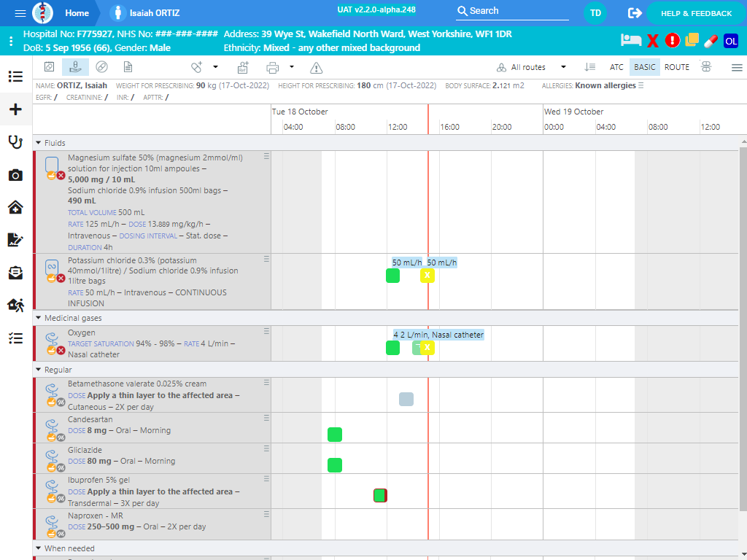The height and width of the screenshot is (560, 747).
Task: Click grey Betamethasone scheduled marker
Action: 406,399
